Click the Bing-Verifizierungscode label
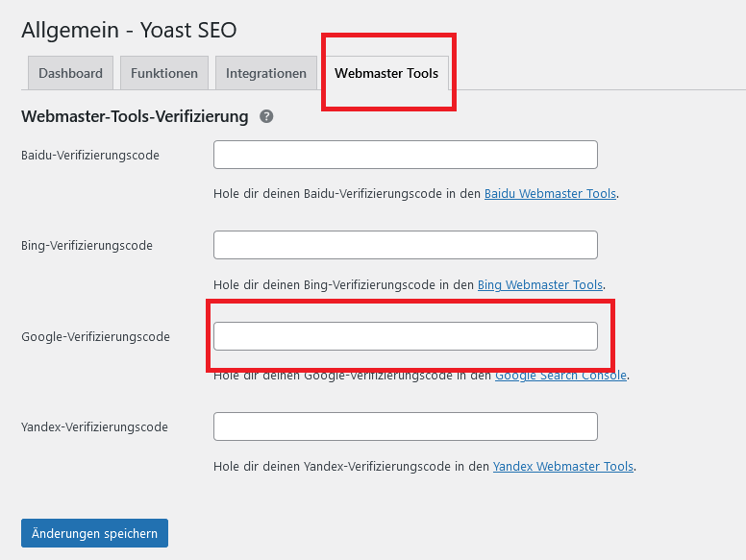Screen dimensions: 746x560 tap(87, 245)
